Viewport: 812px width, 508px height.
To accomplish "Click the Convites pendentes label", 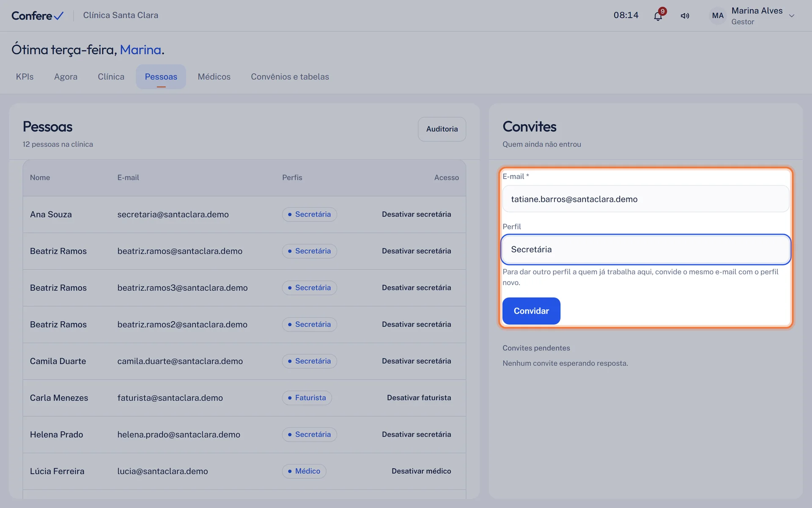I will pos(536,348).
